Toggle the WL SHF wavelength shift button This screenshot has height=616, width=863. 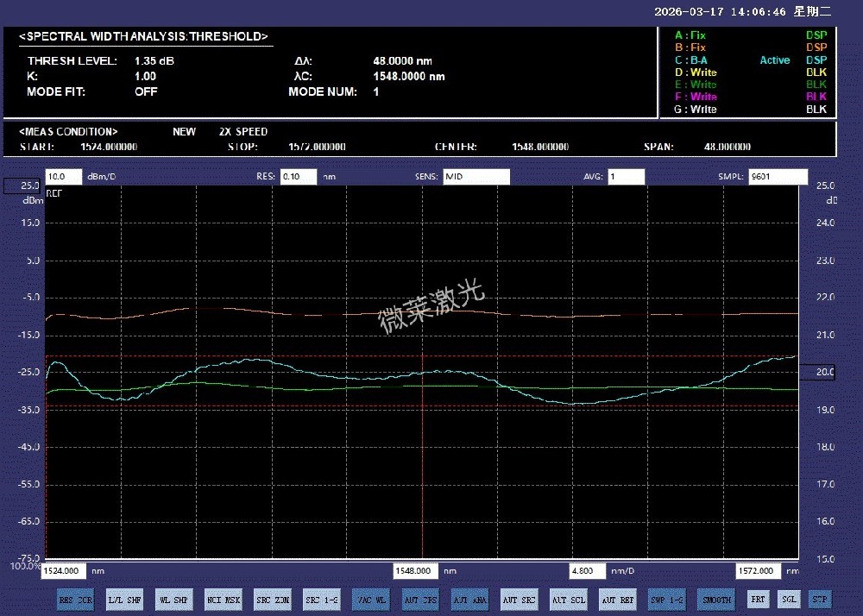(x=174, y=600)
